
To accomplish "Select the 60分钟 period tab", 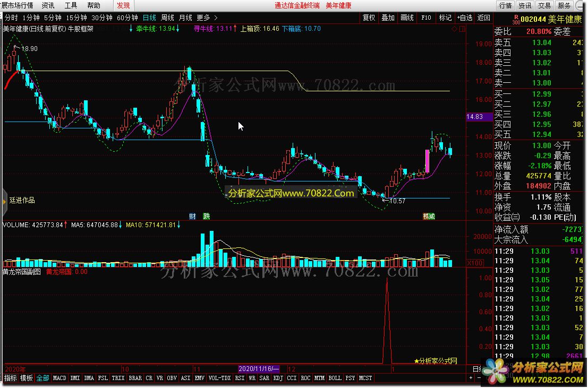I will [x=127, y=18].
